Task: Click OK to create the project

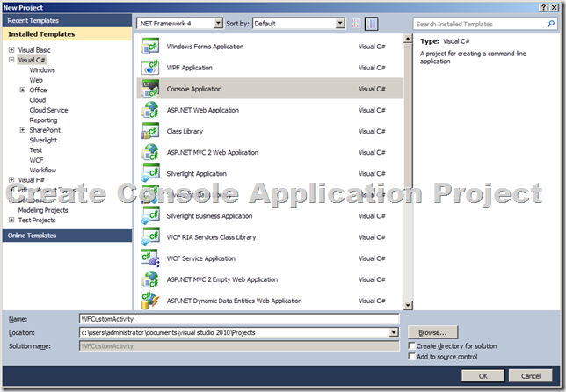Action: coord(483,376)
